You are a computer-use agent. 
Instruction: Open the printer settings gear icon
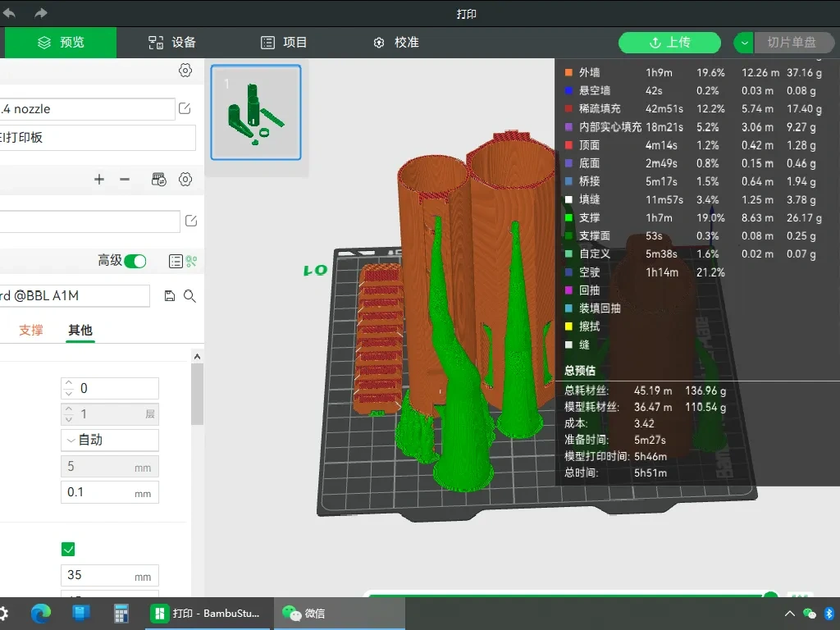click(185, 71)
